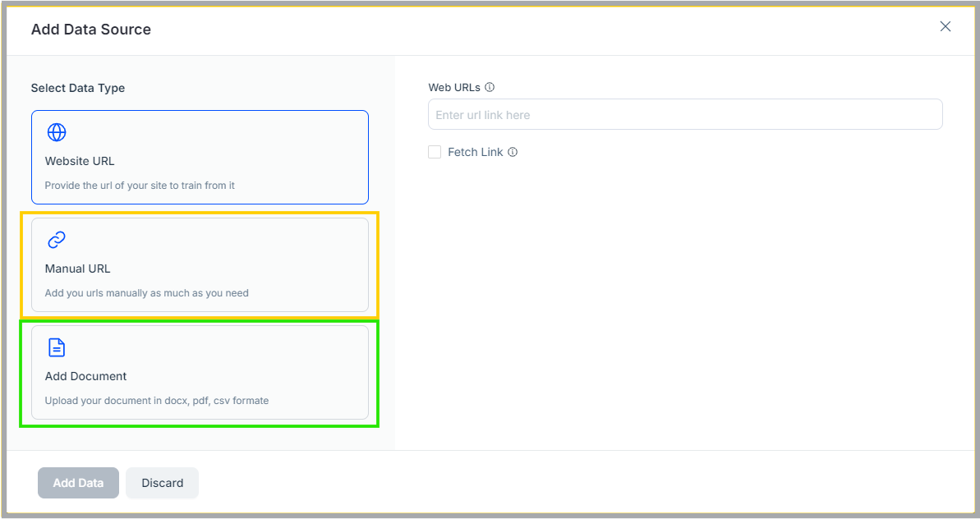
Task: Click the Web URLs field label
Action: coord(453,87)
